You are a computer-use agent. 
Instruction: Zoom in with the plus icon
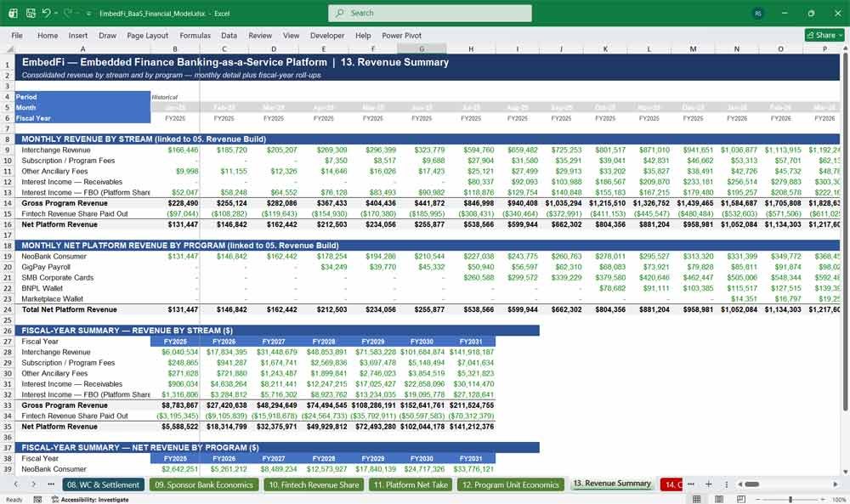click(x=822, y=499)
